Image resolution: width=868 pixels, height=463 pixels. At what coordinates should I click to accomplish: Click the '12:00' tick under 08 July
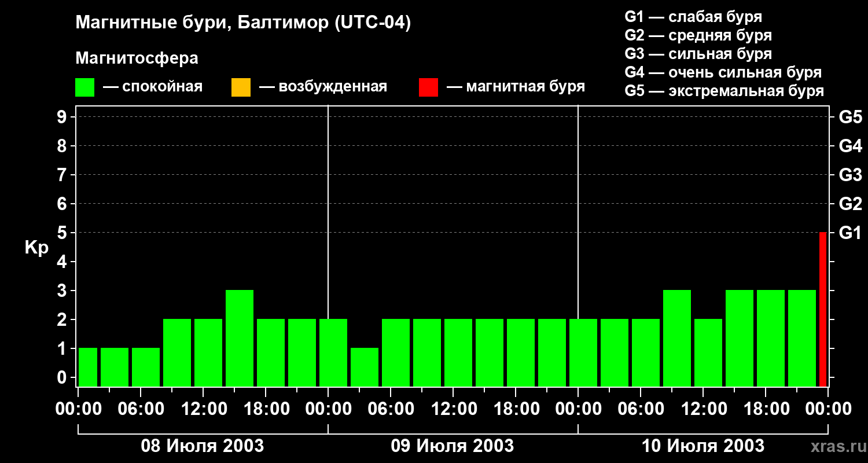coord(204,409)
